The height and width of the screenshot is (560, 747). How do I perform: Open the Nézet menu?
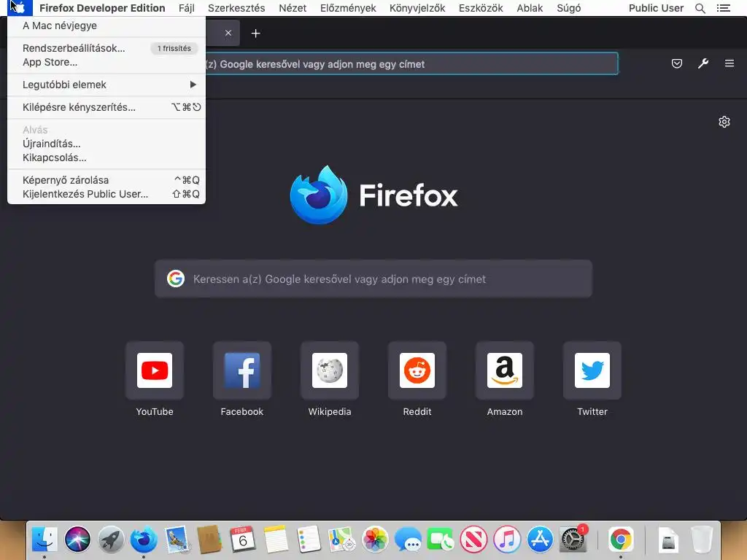pos(293,8)
